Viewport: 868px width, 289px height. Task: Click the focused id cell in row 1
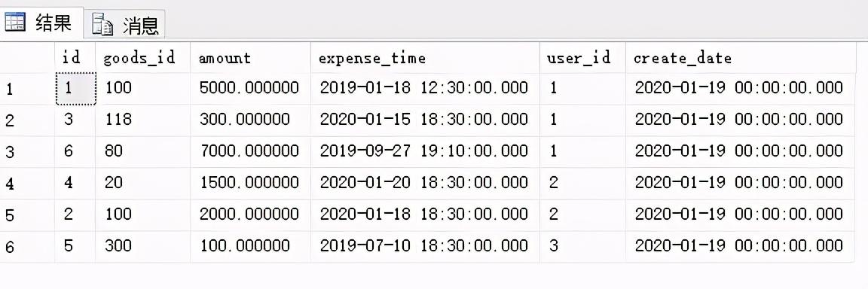[x=76, y=88]
